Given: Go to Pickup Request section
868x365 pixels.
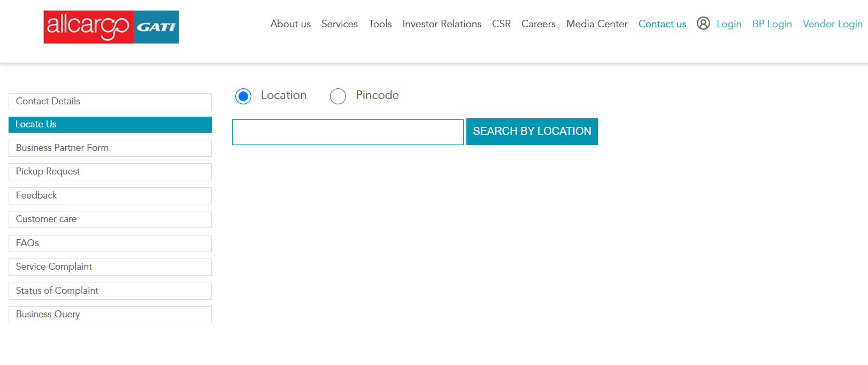Looking at the screenshot, I should tap(110, 172).
